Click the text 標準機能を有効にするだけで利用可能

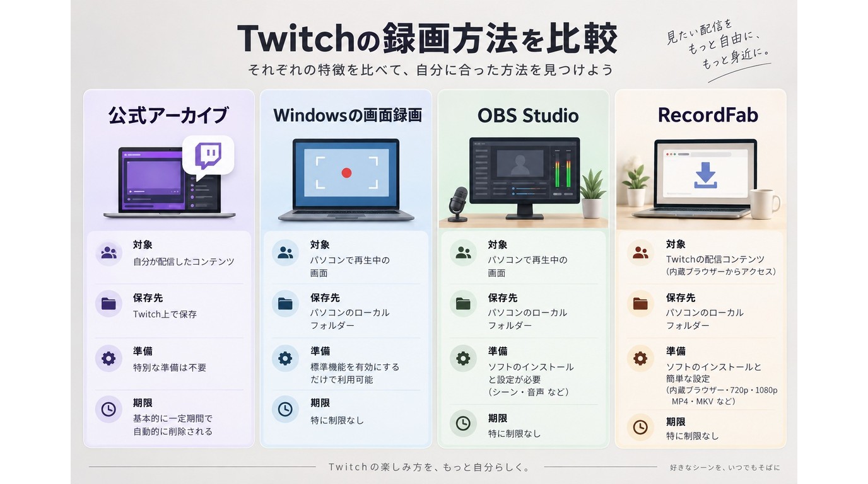355,373
